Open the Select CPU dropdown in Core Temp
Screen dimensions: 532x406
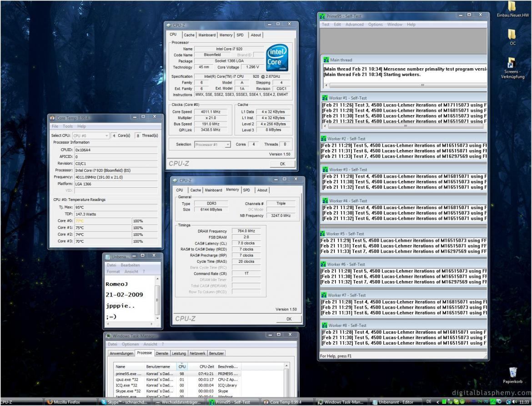[90, 135]
